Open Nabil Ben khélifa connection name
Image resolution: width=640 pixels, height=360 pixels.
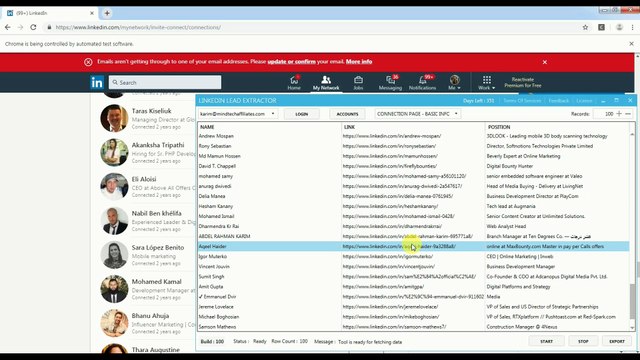coord(157,213)
